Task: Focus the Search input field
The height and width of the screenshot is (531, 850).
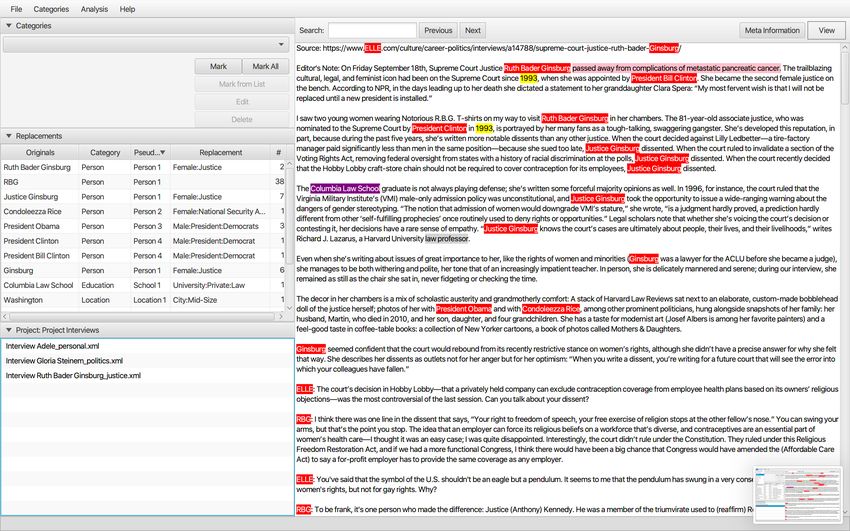Action: point(372,30)
